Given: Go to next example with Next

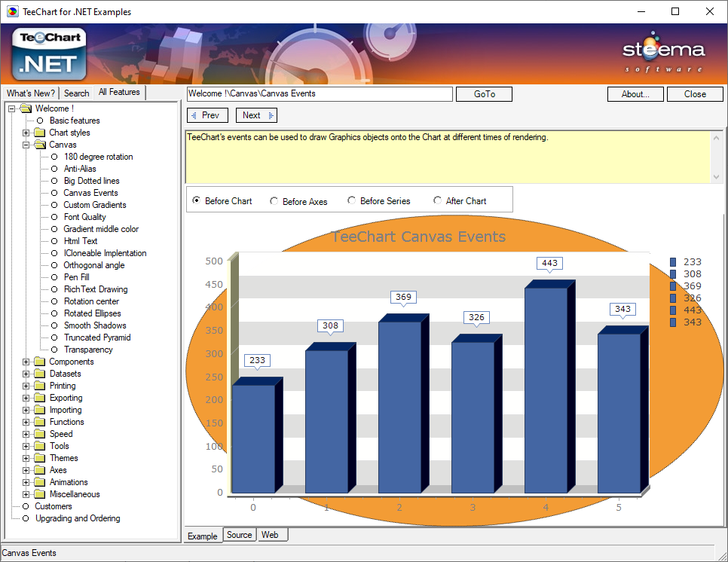Looking at the screenshot, I should tap(257, 115).
